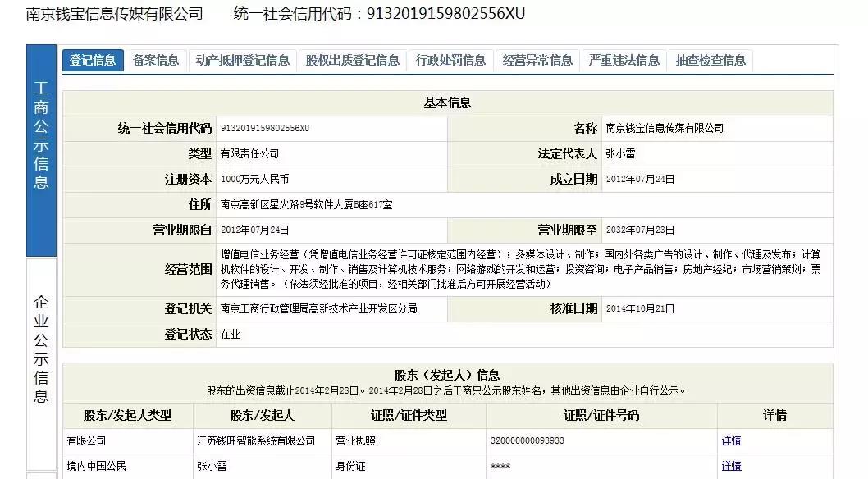Click legal representative name 张小雷
The image size is (868, 479).
[x=623, y=153]
